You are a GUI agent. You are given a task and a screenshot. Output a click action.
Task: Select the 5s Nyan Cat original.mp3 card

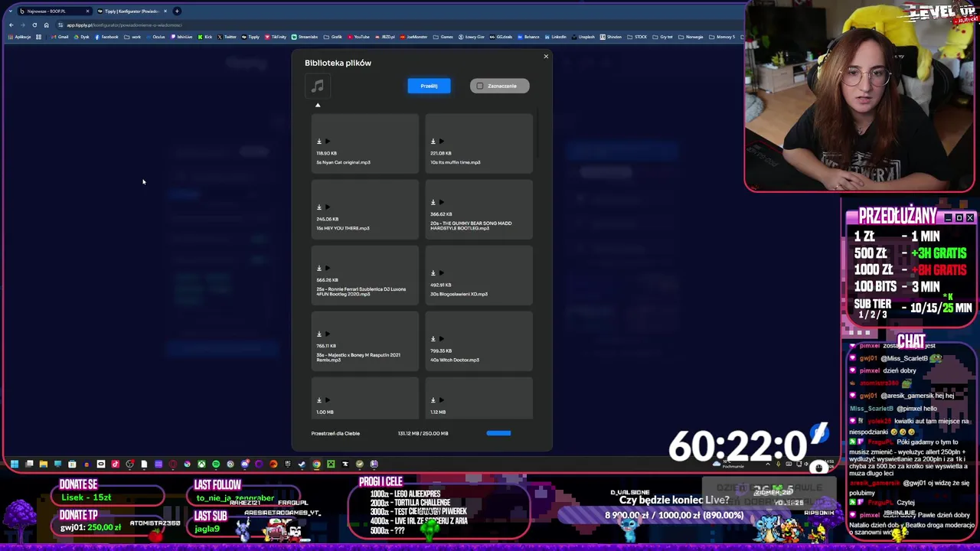(365, 142)
